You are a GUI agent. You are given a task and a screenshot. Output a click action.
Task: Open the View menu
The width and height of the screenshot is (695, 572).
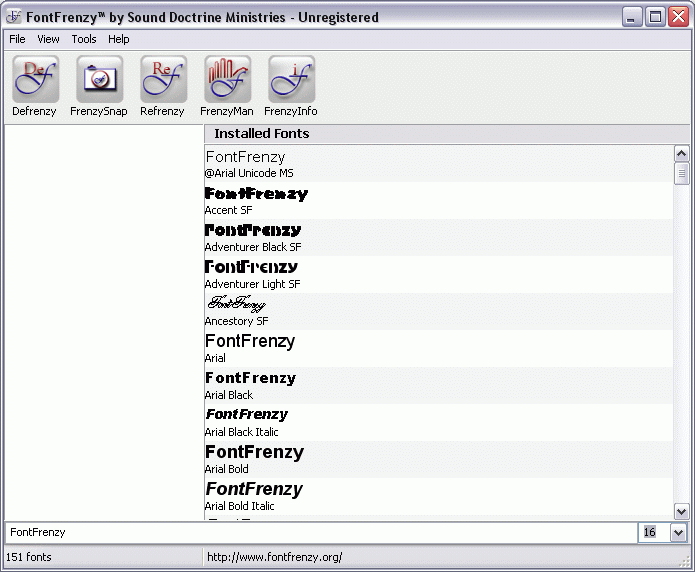(48, 39)
